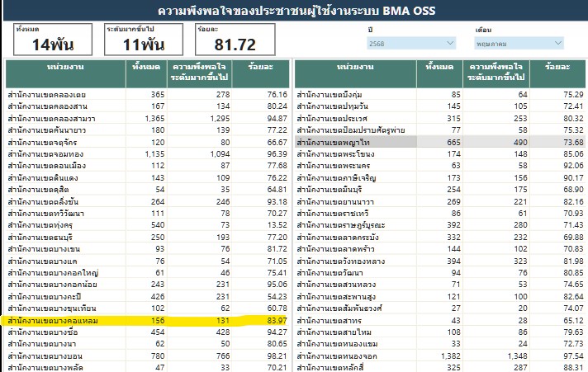Select the row สำนักงานเขตภาษีเจริญ
The height and width of the screenshot is (372, 588).
click(x=440, y=177)
